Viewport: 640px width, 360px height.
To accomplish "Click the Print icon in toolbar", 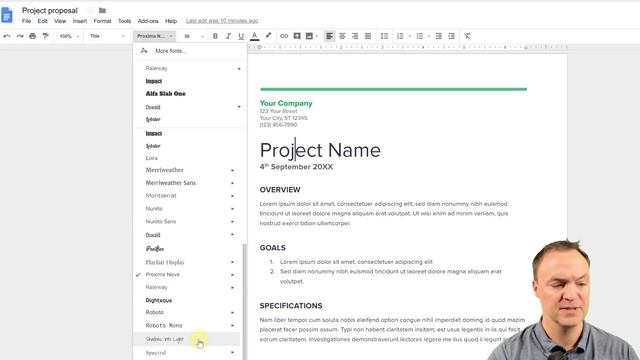I will click(x=33, y=36).
